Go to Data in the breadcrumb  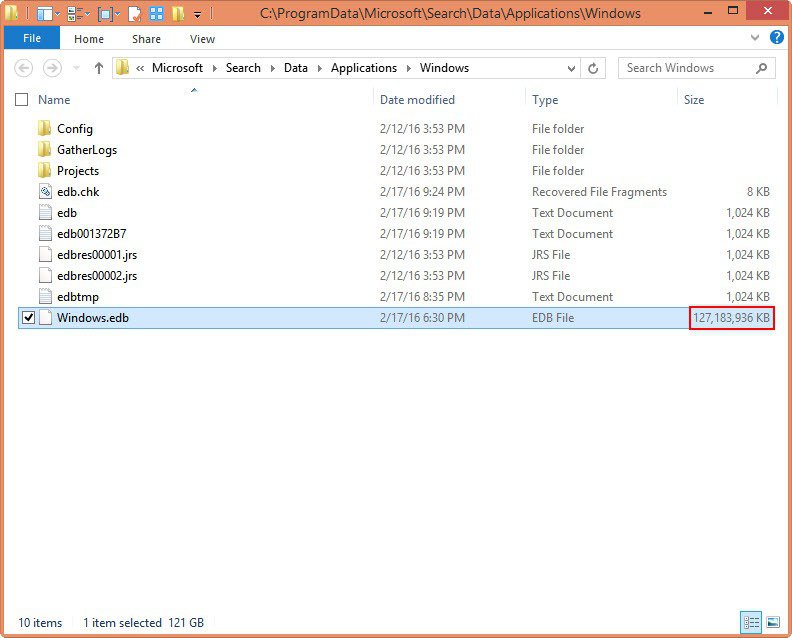click(x=295, y=68)
